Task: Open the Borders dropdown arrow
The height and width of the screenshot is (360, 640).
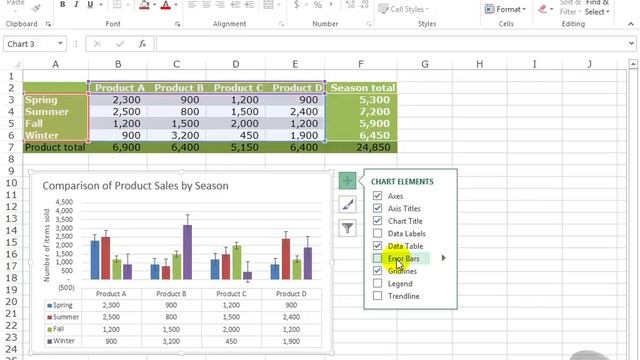Action: tap(129, 4)
